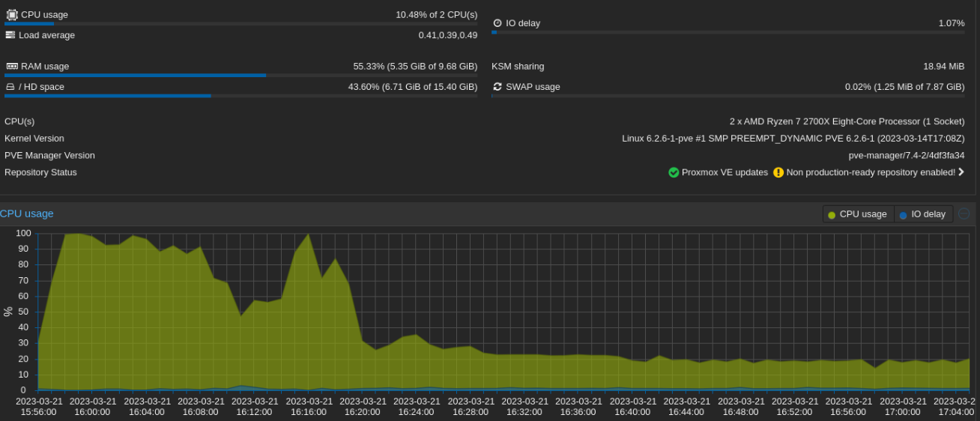Viewport: 980px width, 421px height.
Task: Click the IO delay value 1.07%
Action: pos(952,23)
